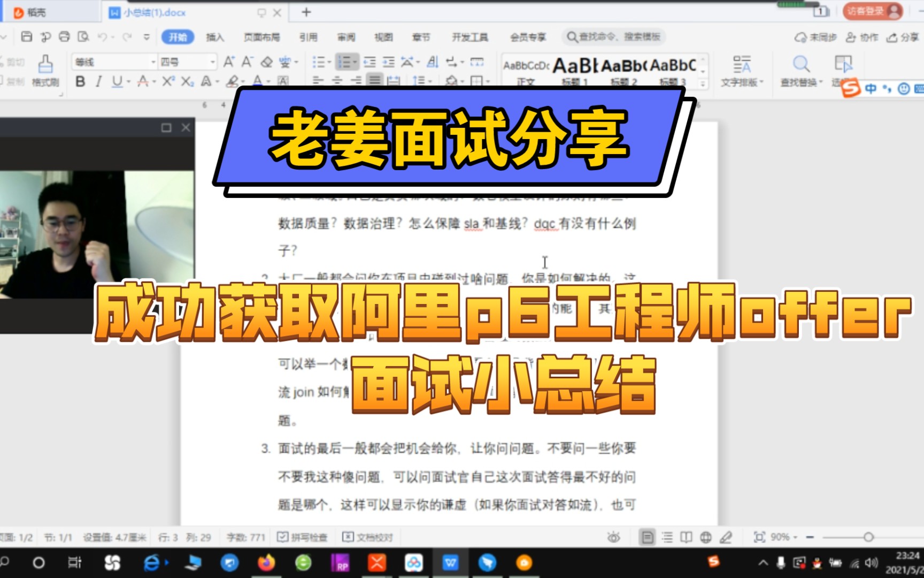
Task: Open the 插入 ribbon tab
Action: pos(215,37)
